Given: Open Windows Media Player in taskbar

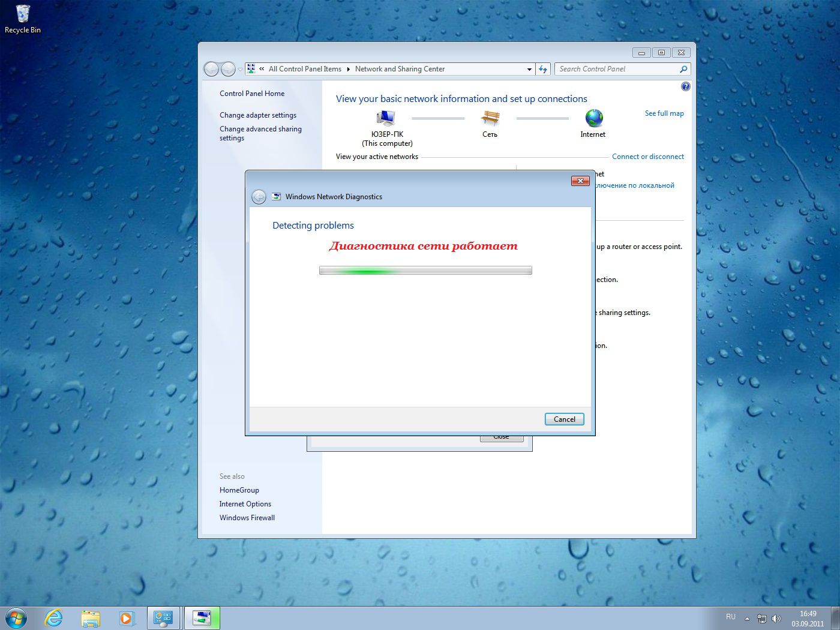Looking at the screenshot, I should (127, 618).
